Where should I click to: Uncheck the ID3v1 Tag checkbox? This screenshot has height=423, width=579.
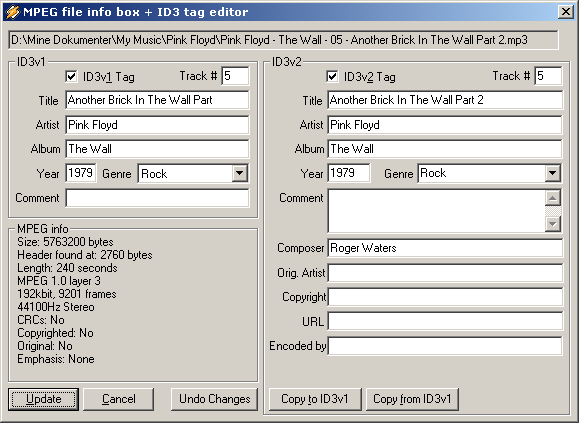pyautogui.click(x=71, y=76)
